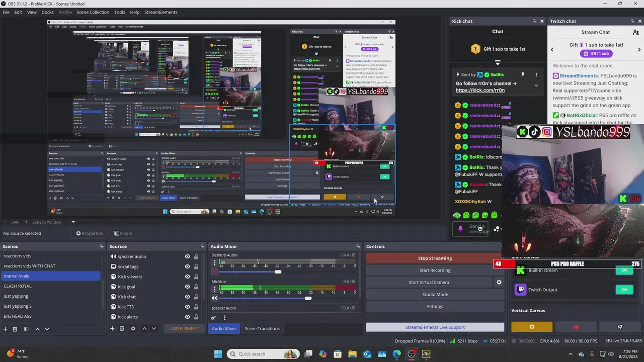Move selected scene up arrow

[x=37, y=329]
